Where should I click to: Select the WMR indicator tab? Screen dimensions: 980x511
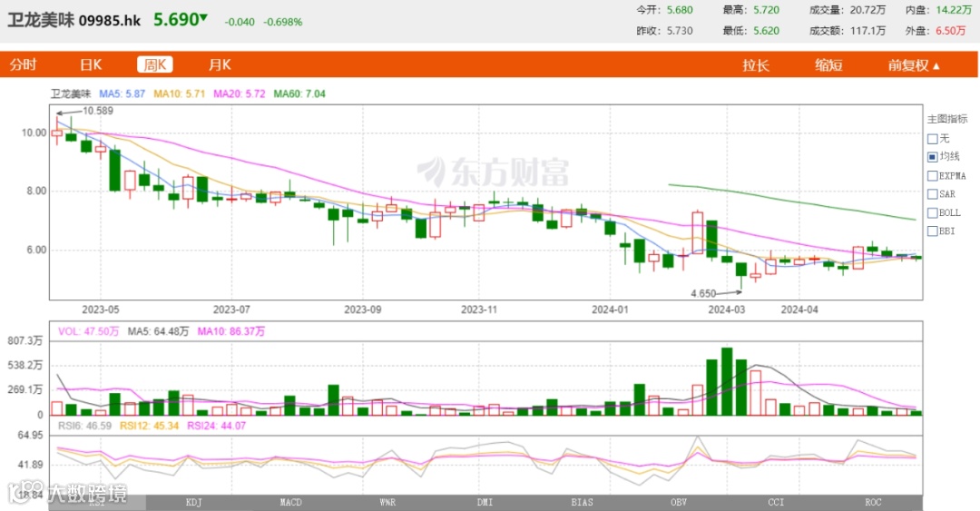[387, 503]
